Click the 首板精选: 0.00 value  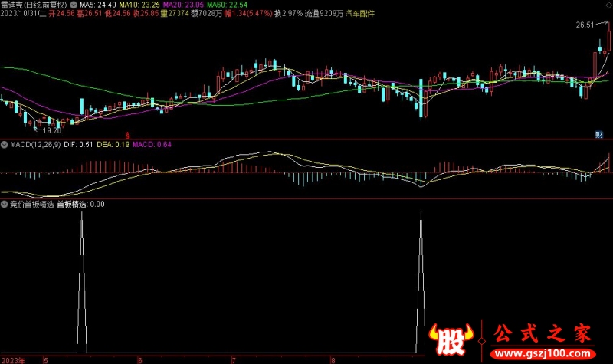tap(81, 204)
